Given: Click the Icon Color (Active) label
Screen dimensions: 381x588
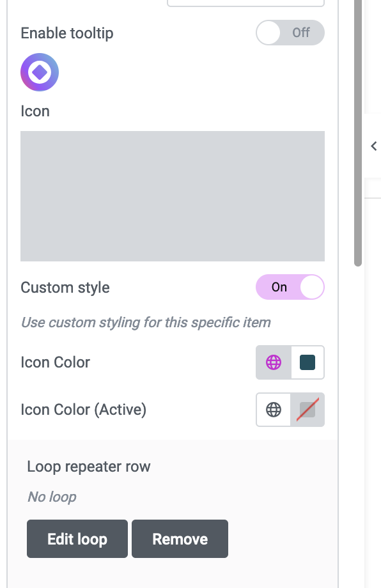Looking at the screenshot, I should click(x=84, y=410).
